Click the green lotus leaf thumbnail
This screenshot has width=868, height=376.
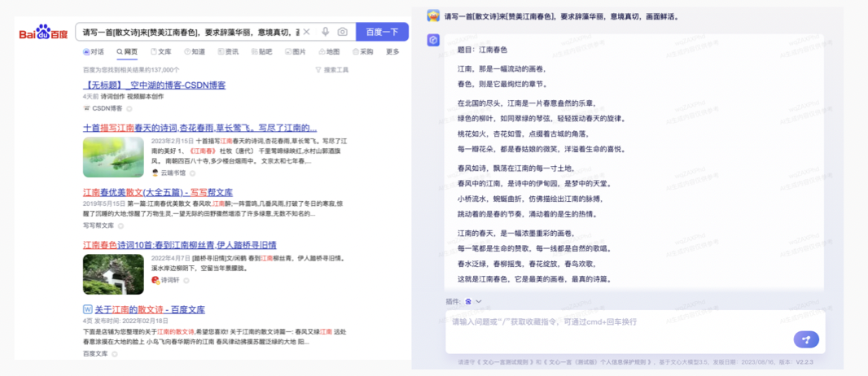(113, 157)
